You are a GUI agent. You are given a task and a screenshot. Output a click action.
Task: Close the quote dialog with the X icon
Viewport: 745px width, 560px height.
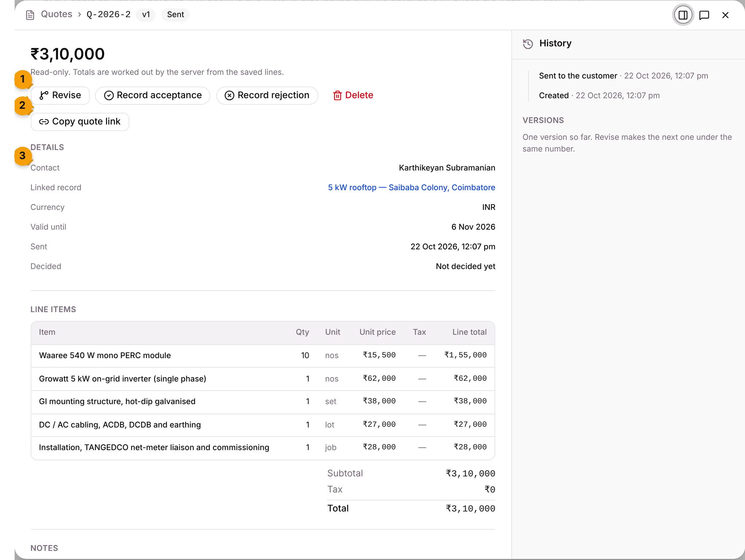(x=725, y=15)
